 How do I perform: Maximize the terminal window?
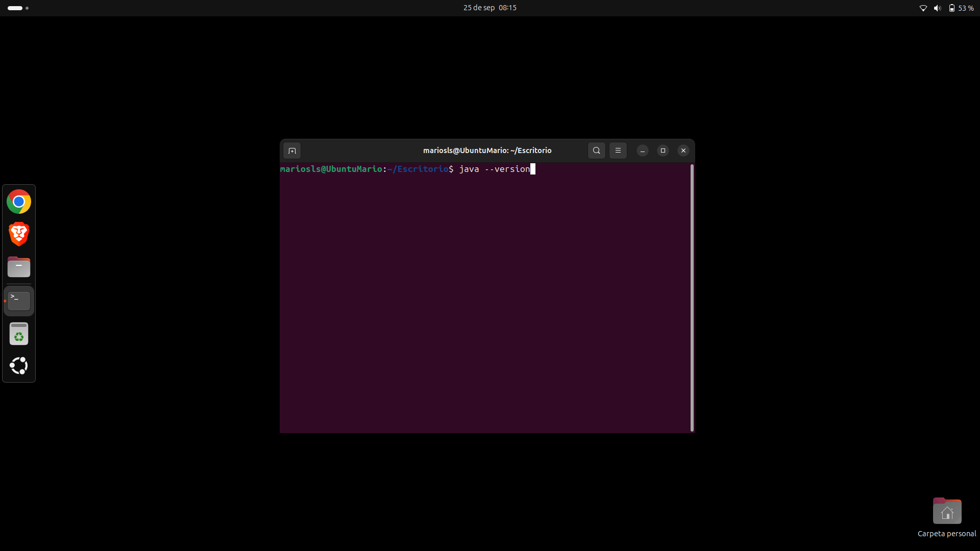[x=663, y=151]
